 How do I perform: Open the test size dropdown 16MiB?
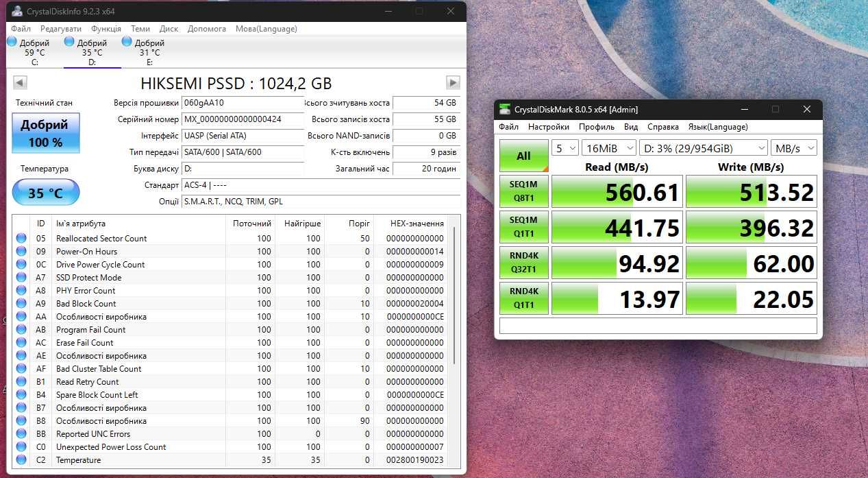(x=608, y=148)
